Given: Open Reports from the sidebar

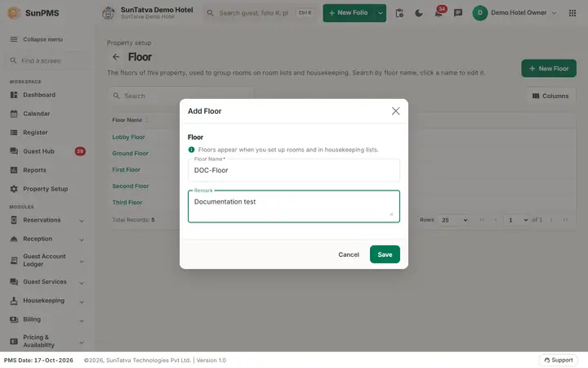Looking at the screenshot, I should [34, 170].
